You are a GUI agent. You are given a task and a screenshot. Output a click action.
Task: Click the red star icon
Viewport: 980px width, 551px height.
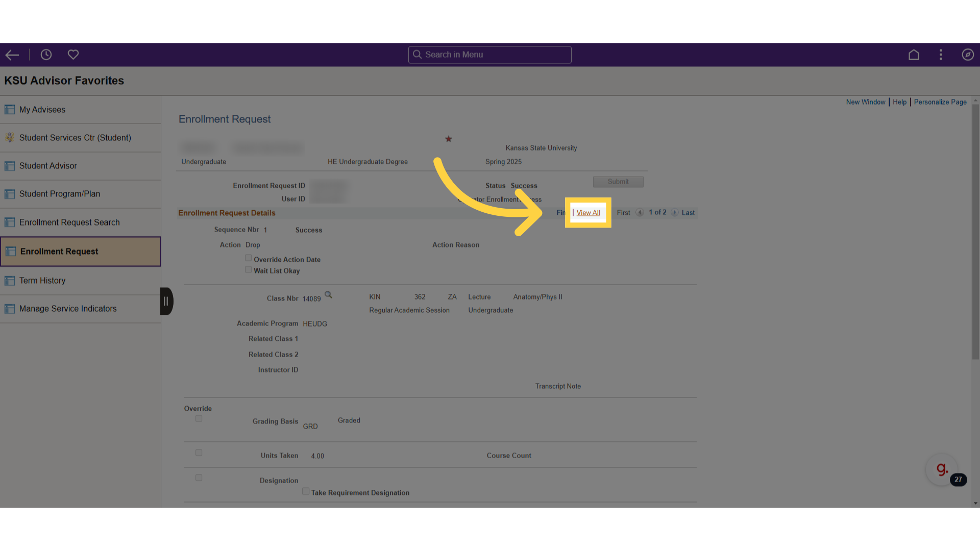tap(449, 139)
